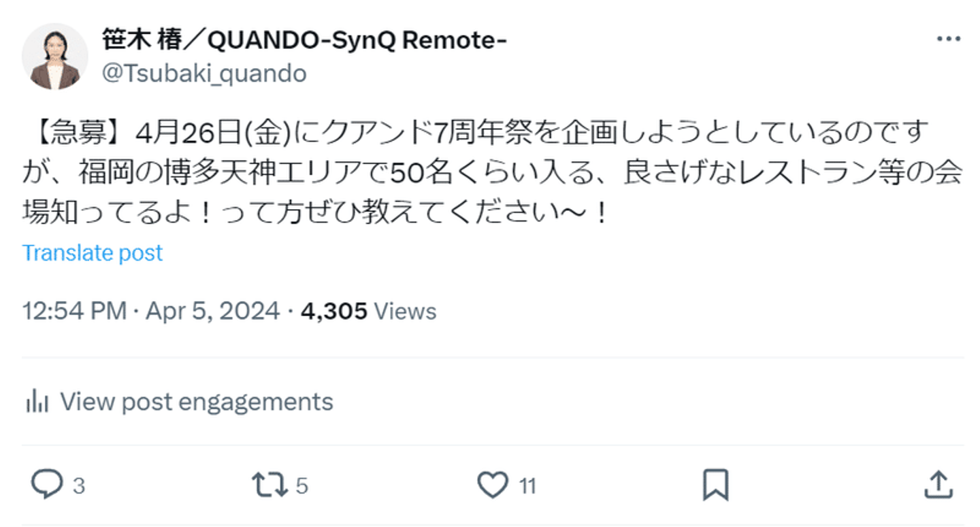Click the word Views beside 4,305

pyautogui.click(x=406, y=311)
